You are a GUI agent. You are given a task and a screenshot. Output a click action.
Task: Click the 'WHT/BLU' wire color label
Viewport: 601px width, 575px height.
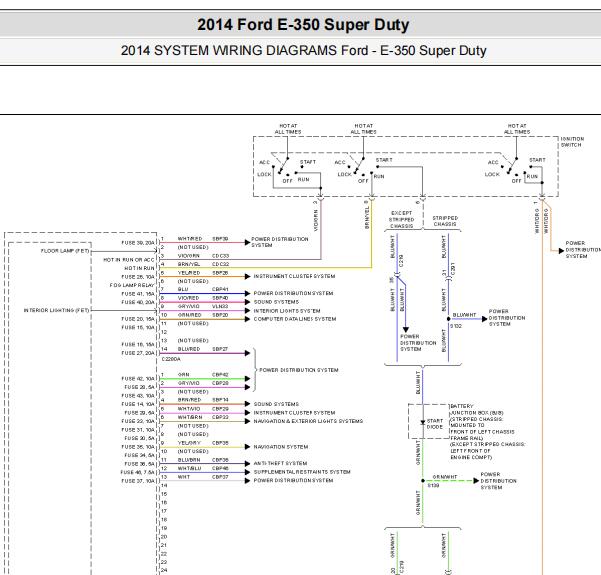(x=189, y=468)
